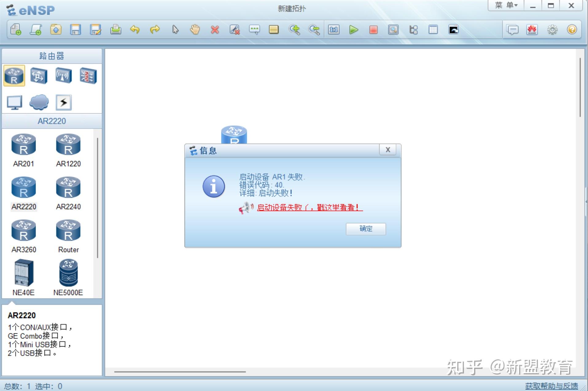This screenshot has width=588, height=391.
Task: Click 获取帮助与反馈 at bottom right
Action: tap(551, 386)
